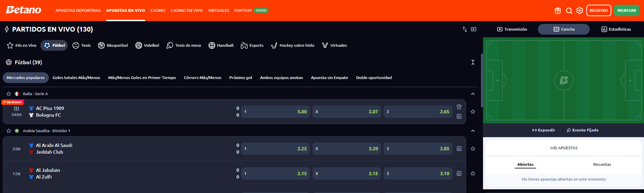This screenshot has width=644, height=193.
Task: Open the Resueltas bets tab
Action: [x=602, y=164]
